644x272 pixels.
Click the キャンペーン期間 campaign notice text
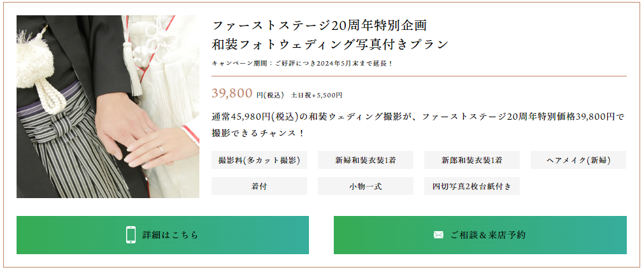coord(303,63)
